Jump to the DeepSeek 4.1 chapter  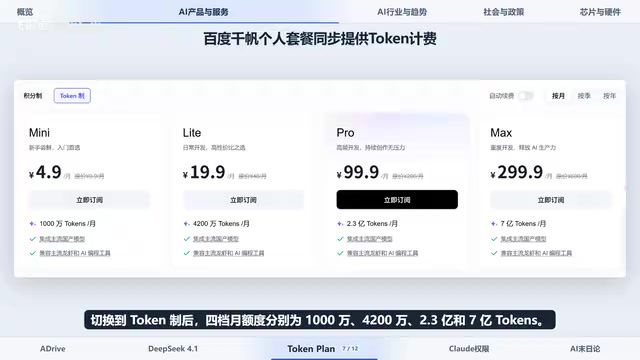[x=173, y=349]
